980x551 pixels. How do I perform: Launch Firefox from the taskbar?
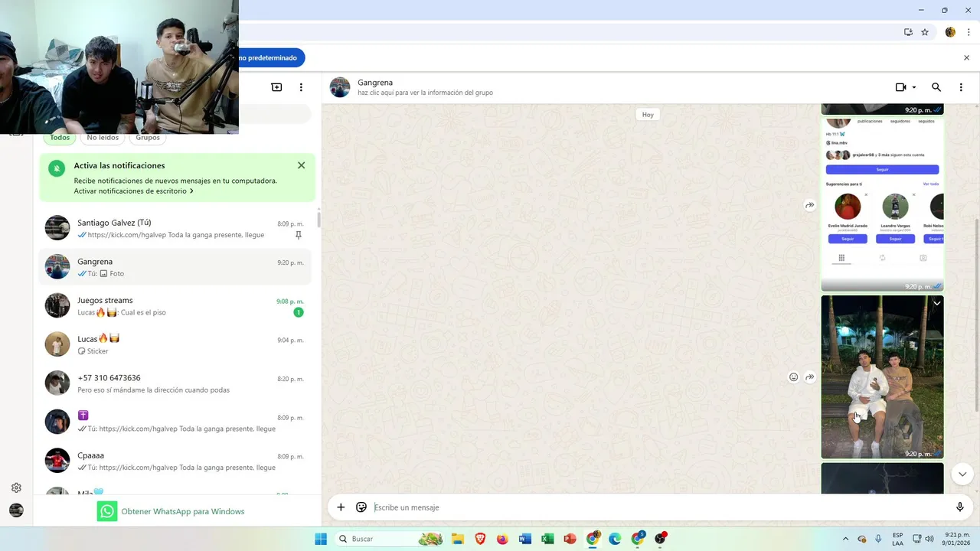click(x=502, y=539)
